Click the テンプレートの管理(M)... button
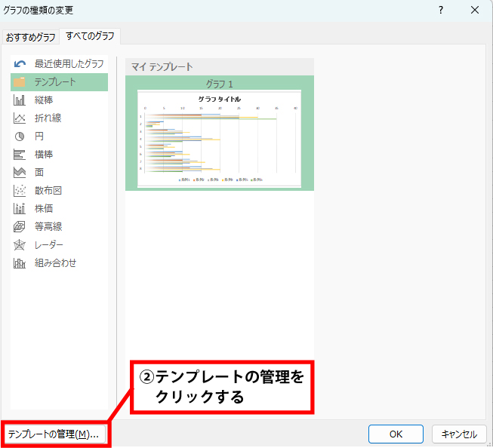 pos(54,434)
